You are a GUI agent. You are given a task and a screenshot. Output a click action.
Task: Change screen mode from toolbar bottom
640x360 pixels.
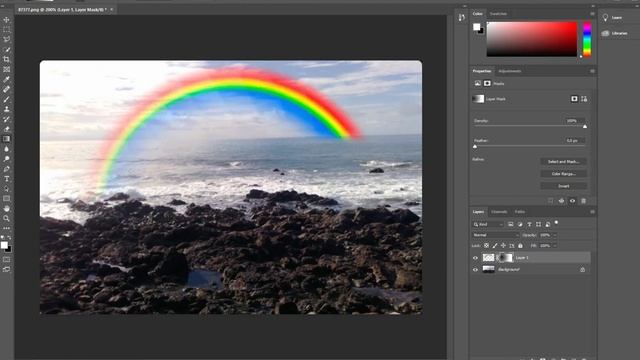7,269
